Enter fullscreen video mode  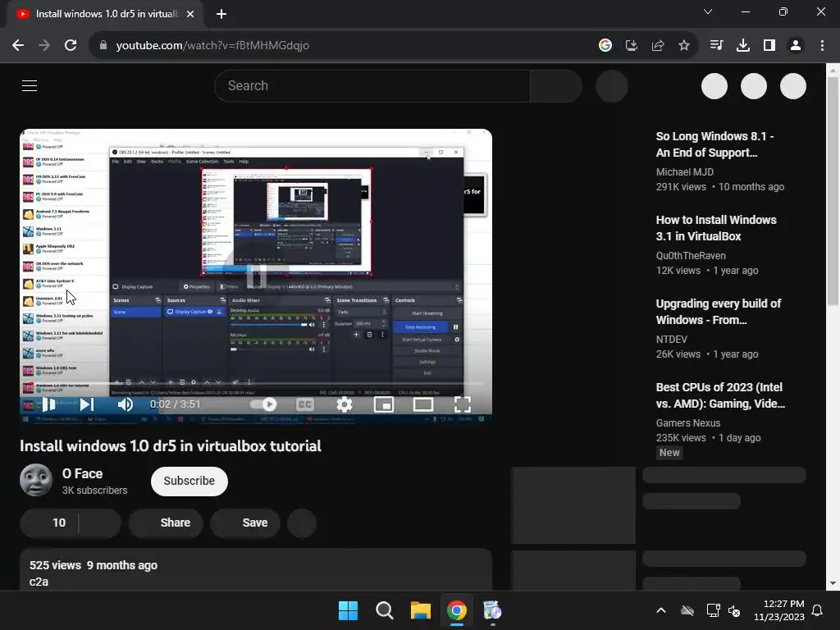[x=463, y=404]
